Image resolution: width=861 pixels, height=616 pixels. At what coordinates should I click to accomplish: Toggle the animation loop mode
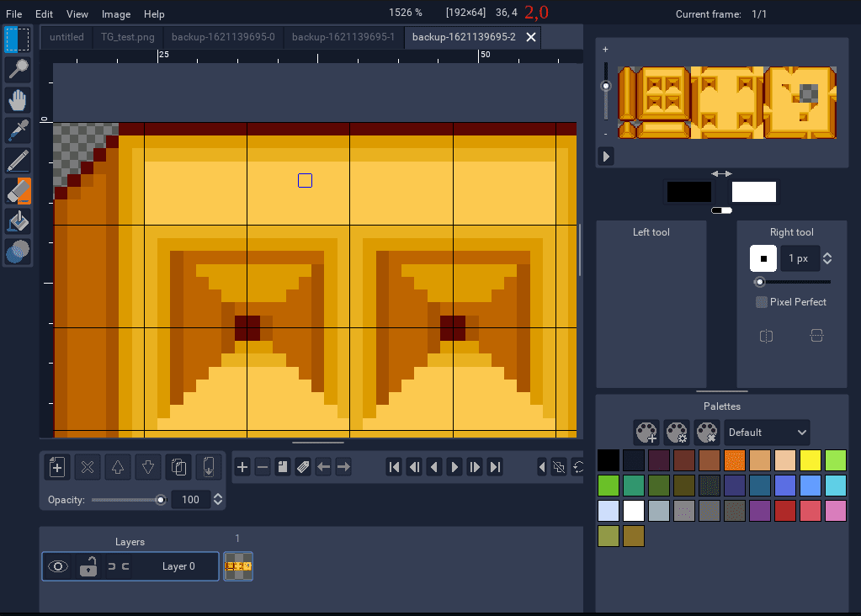[577, 467]
